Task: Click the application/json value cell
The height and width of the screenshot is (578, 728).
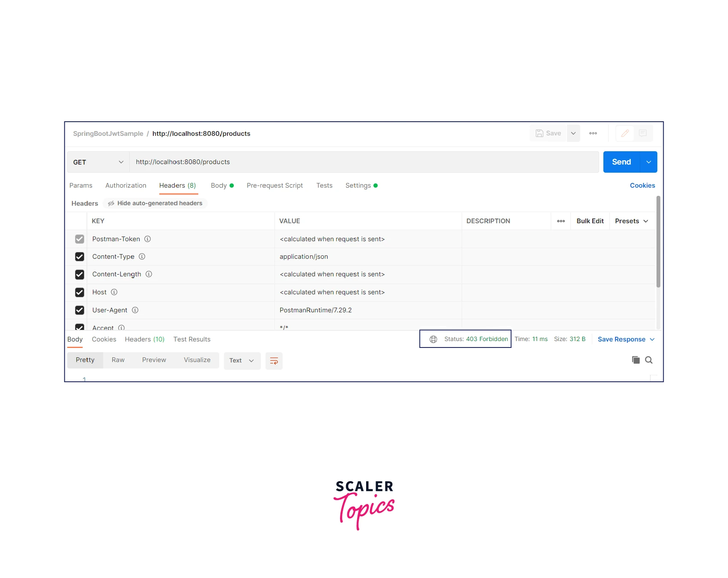Action: click(368, 257)
